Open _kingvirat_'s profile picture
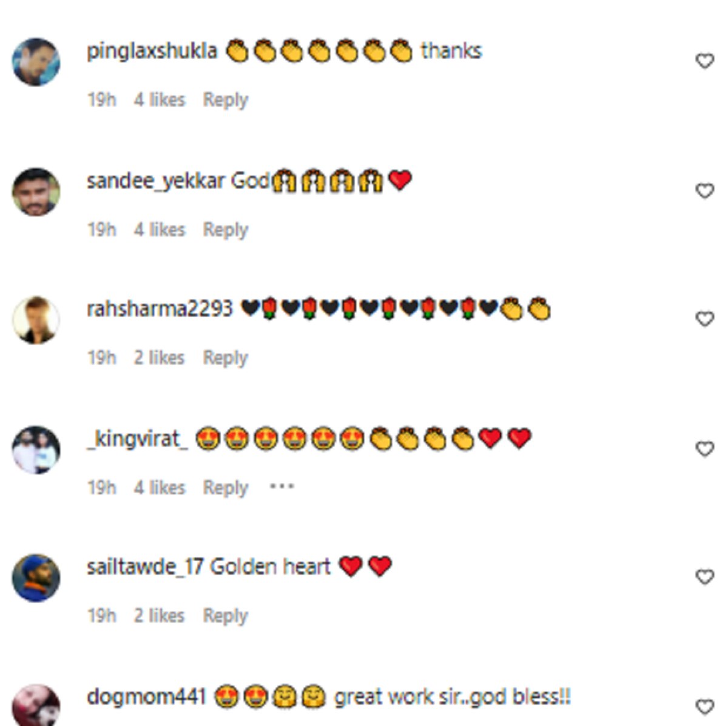This screenshot has height=726, width=728. coord(36,450)
